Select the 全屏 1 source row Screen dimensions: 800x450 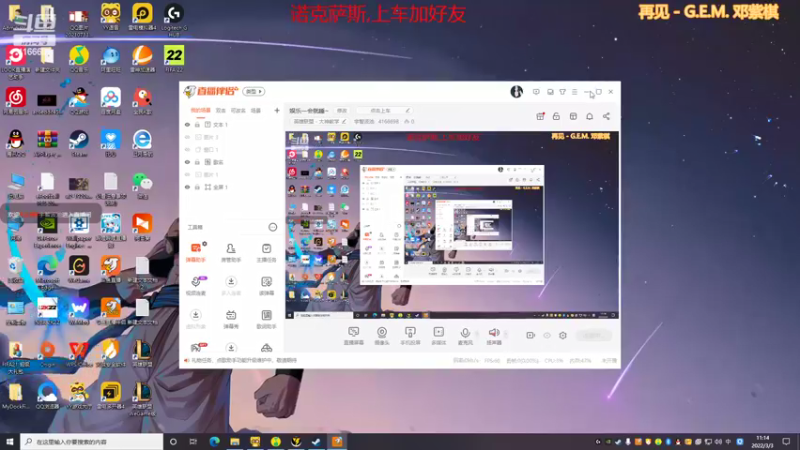pos(232,187)
